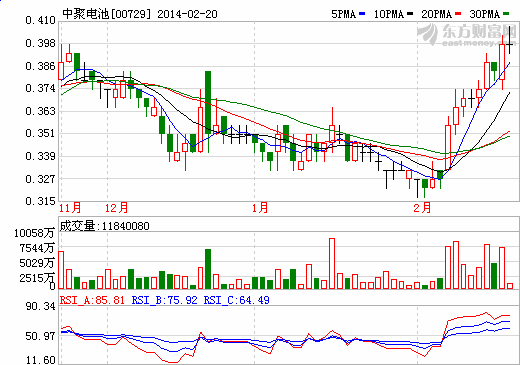Click the 11.60 RSI axis label
The height and width of the screenshot is (365, 520).
point(40,360)
